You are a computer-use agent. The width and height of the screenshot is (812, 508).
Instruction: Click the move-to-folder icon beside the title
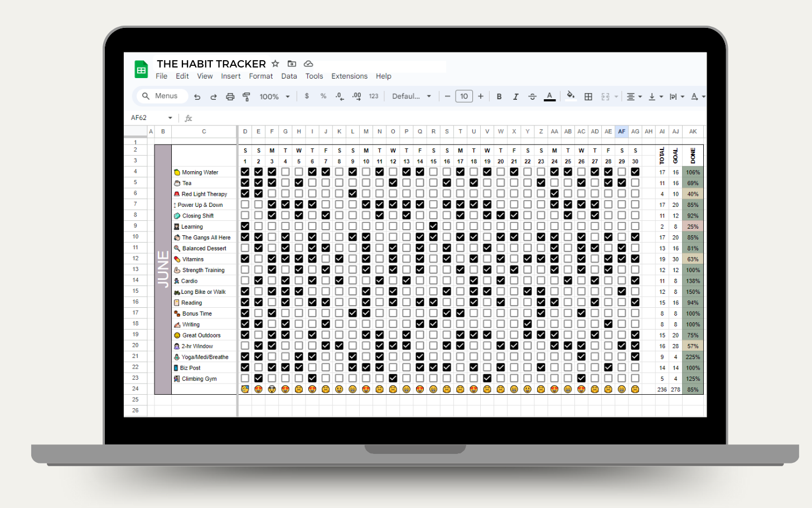click(292, 64)
